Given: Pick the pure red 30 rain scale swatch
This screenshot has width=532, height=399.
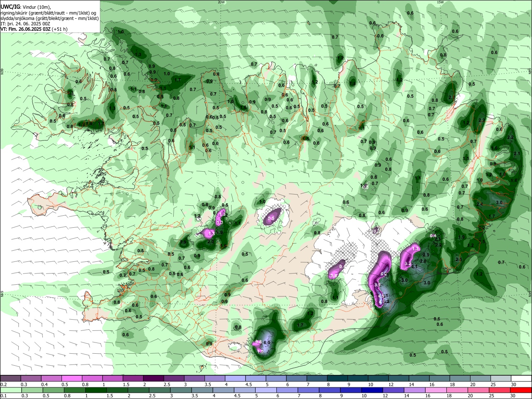Looking at the screenshot, I should [x=521, y=390].
